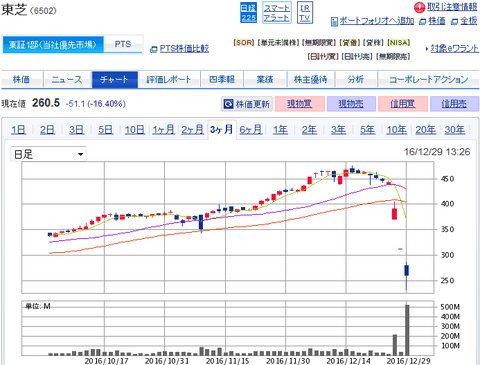Click the 信用売 button
The image size is (480, 365).
pos(454,104)
